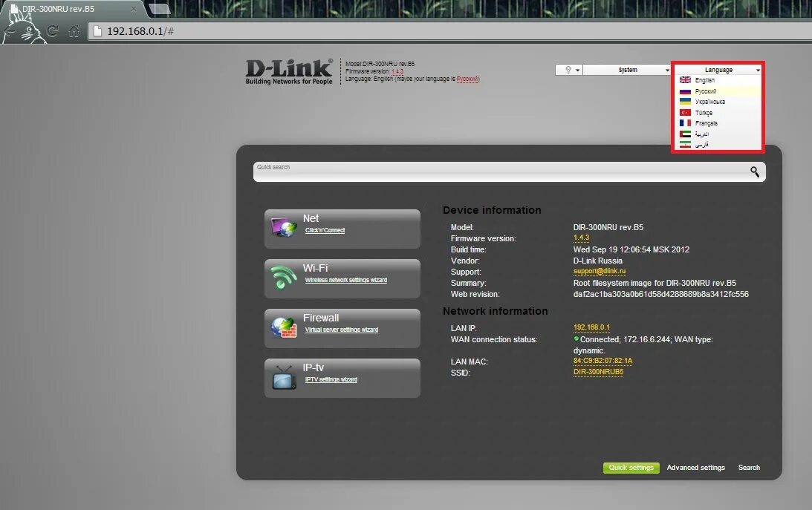812x510 pixels.
Task: Click the magnifier icon in Quick search
Action: (x=755, y=171)
